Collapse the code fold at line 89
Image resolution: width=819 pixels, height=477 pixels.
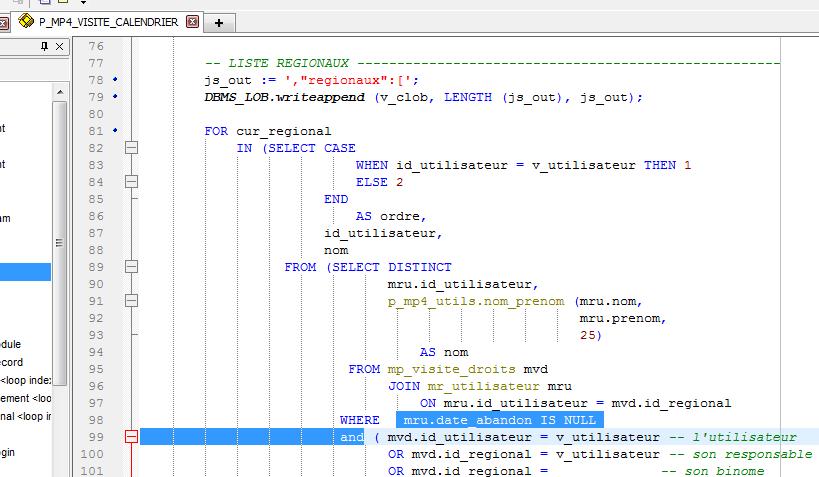point(131,267)
